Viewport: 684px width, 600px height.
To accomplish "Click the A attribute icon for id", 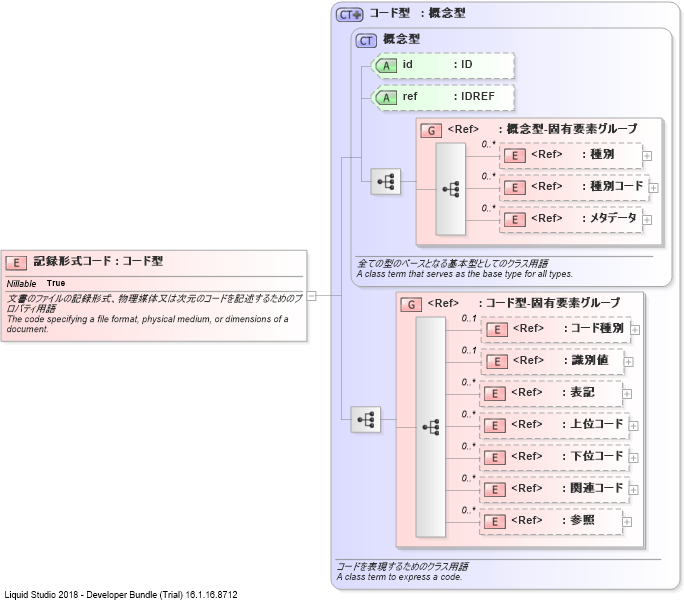I will [x=386, y=66].
